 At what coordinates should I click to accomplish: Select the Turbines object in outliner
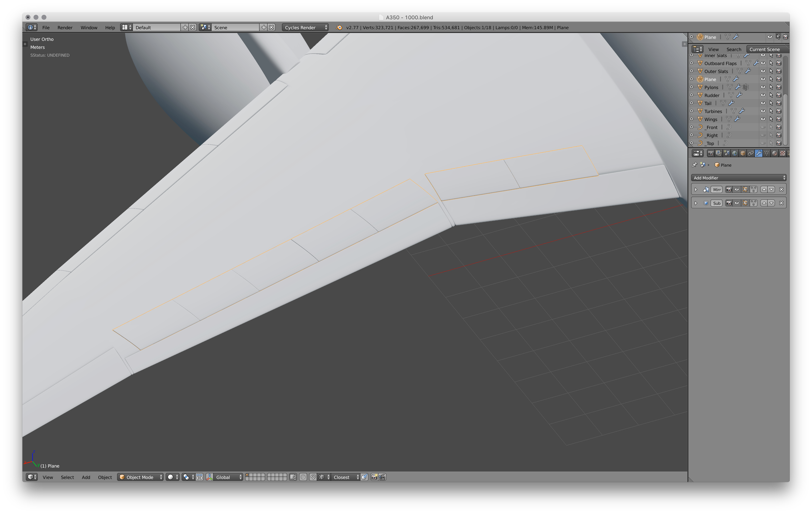click(713, 111)
